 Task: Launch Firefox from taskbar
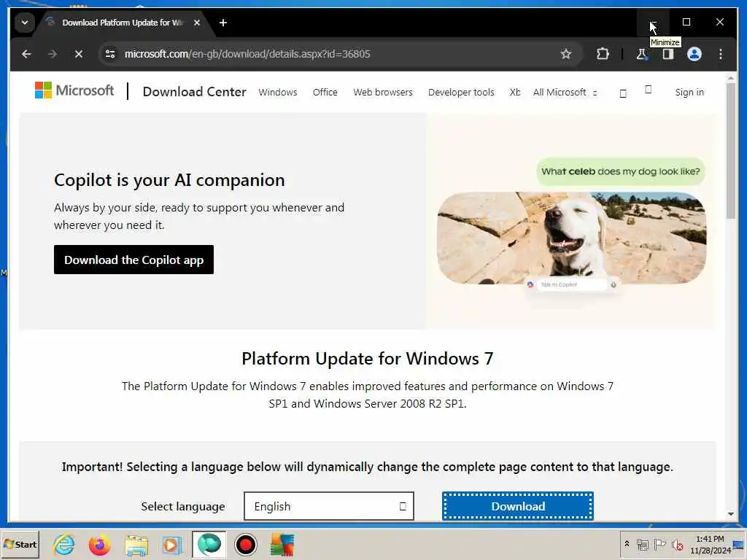[x=99, y=544]
